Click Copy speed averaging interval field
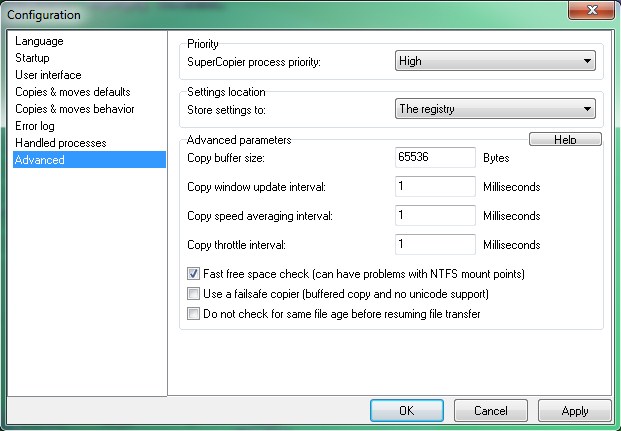621x431 pixels. (x=435, y=216)
